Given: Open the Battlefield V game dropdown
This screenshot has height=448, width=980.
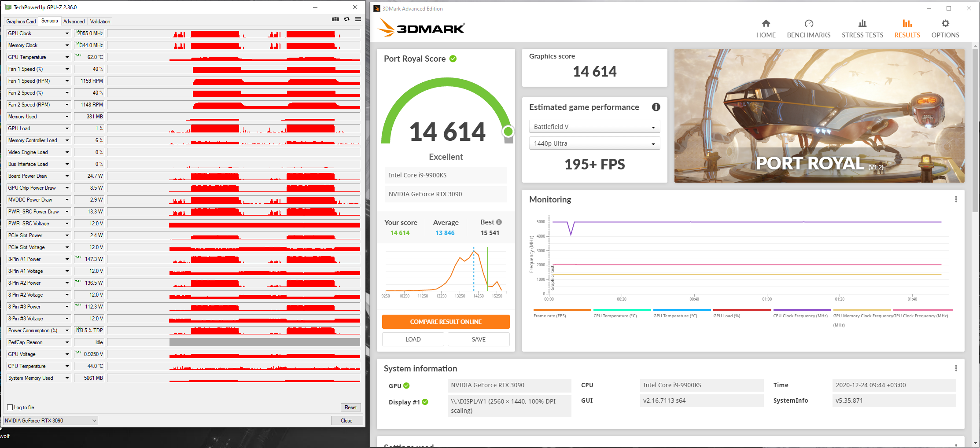Looking at the screenshot, I should coord(594,127).
